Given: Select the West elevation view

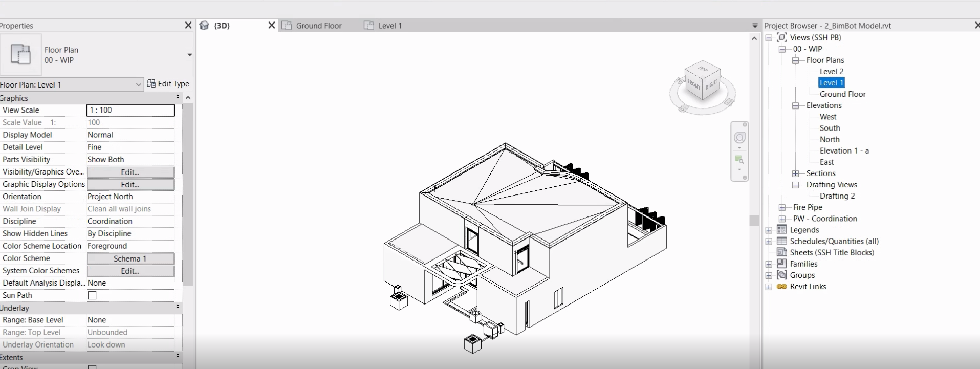Looking at the screenshot, I should tap(828, 117).
